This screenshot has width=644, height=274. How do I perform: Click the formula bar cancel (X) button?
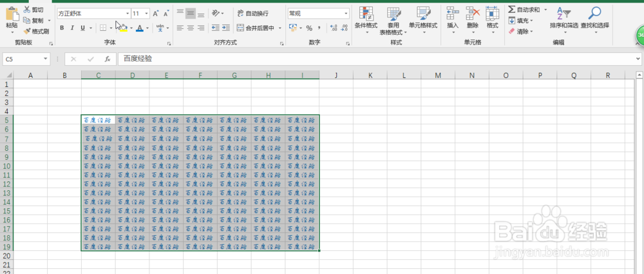tap(73, 59)
